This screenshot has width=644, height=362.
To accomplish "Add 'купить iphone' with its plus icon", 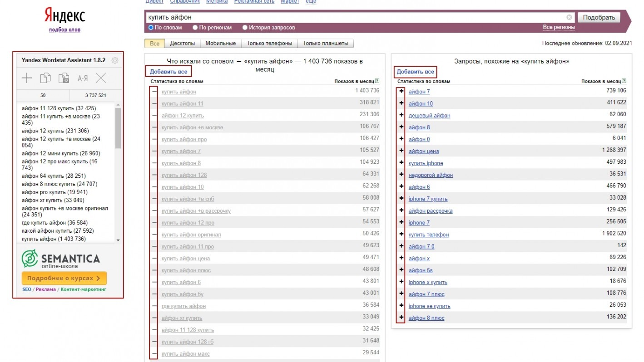I will (x=401, y=163).
